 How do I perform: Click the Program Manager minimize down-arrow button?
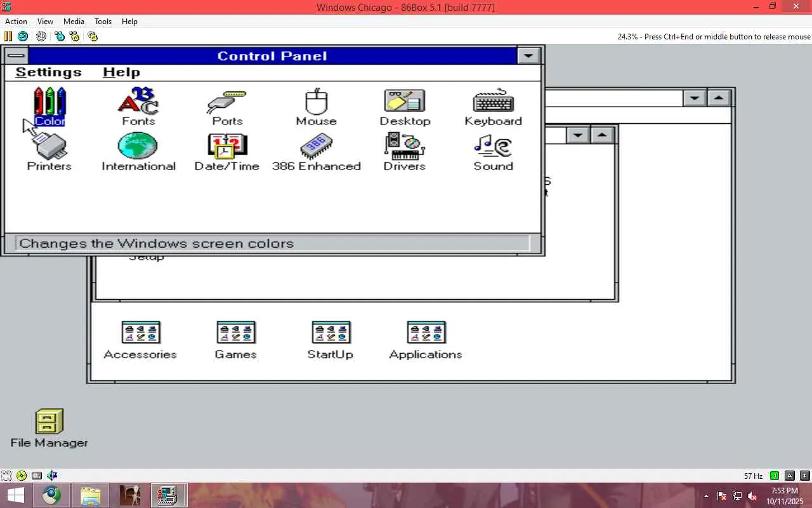(695, 98)
